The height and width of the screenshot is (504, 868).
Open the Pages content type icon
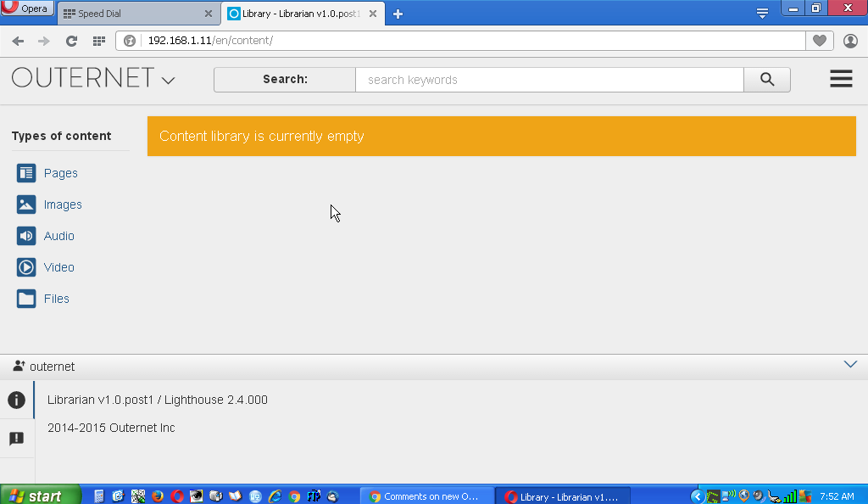point(26,173)
